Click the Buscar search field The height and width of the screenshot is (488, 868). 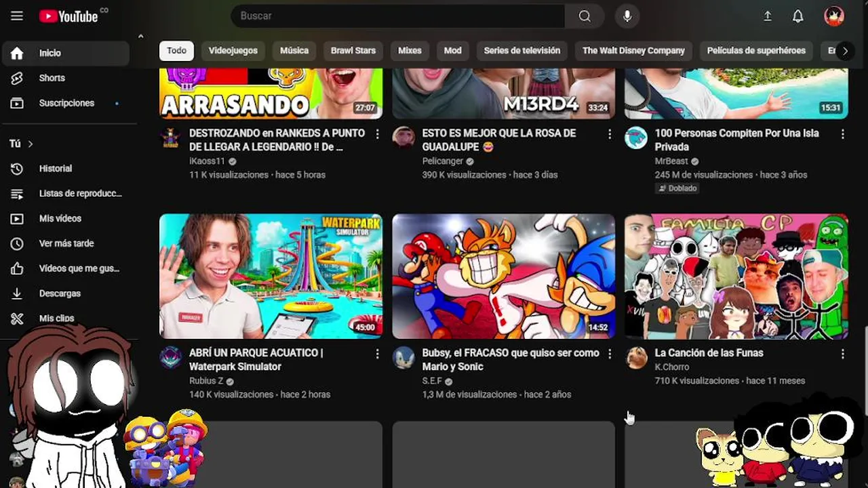point(398,16)
